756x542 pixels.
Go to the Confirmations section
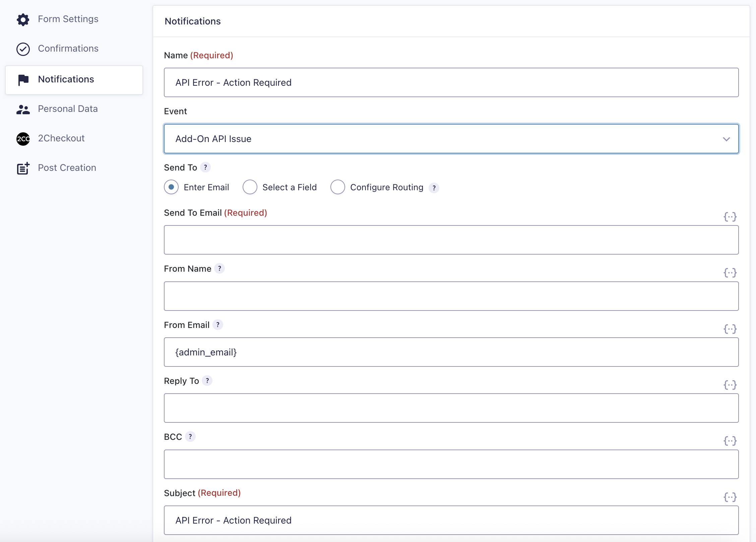[68, 49]
